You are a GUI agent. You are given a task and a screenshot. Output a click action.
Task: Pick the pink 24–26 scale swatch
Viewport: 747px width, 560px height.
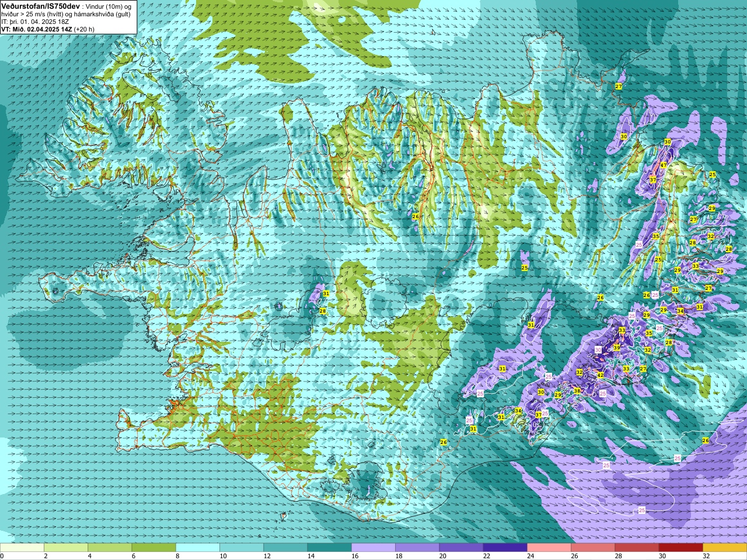point(549,548)
